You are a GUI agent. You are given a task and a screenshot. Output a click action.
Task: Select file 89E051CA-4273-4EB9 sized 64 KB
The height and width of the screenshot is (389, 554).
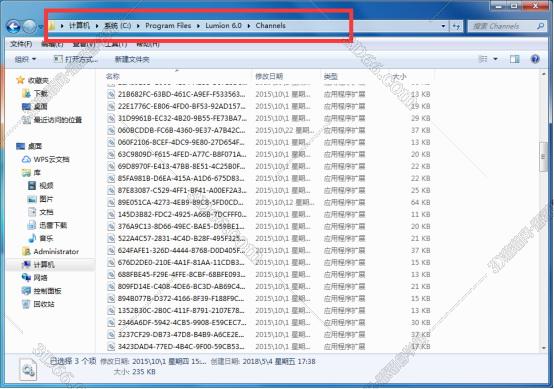coord(181,202)
